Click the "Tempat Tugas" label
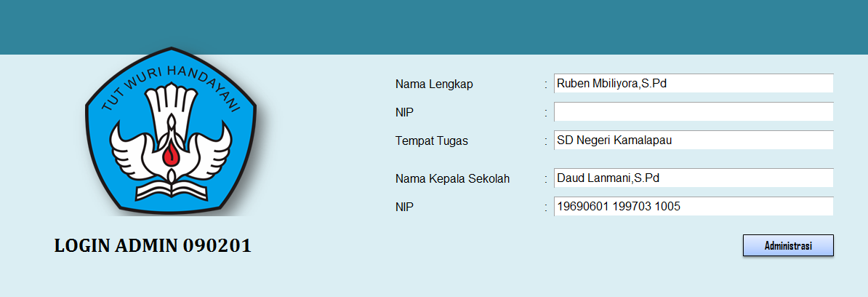Image resolution: width=868 pixels, height=297 pixels. [432, 140]
